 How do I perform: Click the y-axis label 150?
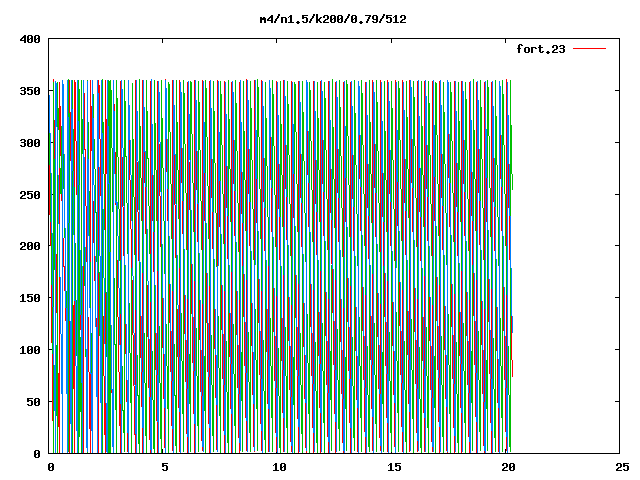30,298
